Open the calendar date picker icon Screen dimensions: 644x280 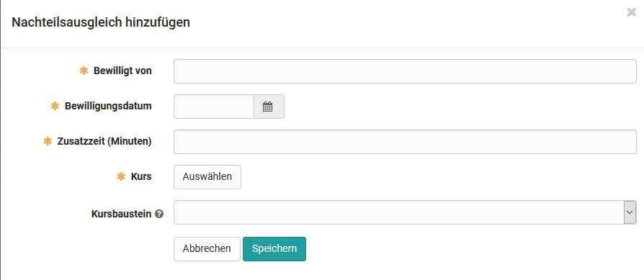pos(269,107)
